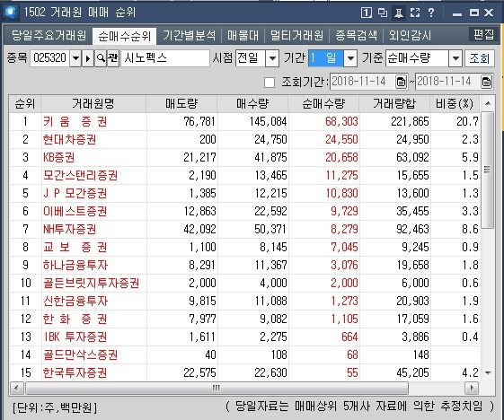Select the J P 모간증권 row

[x=244, y=194]
